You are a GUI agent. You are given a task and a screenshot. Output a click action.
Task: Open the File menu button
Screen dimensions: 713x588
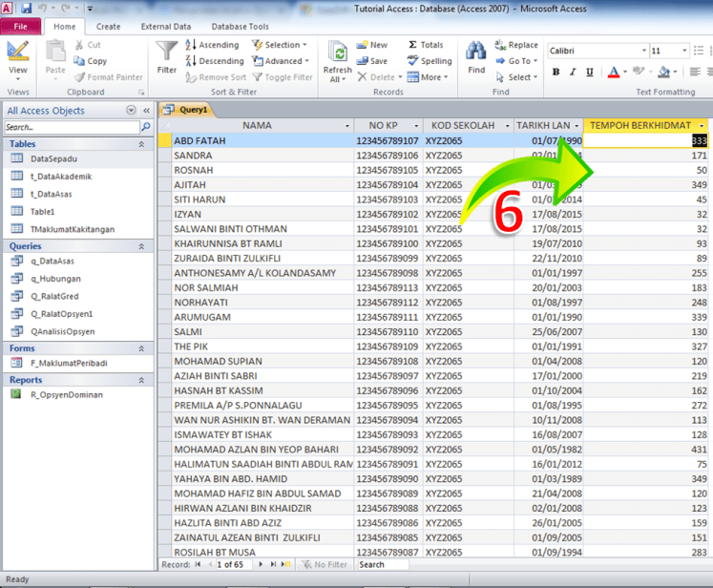pos(21,27)
